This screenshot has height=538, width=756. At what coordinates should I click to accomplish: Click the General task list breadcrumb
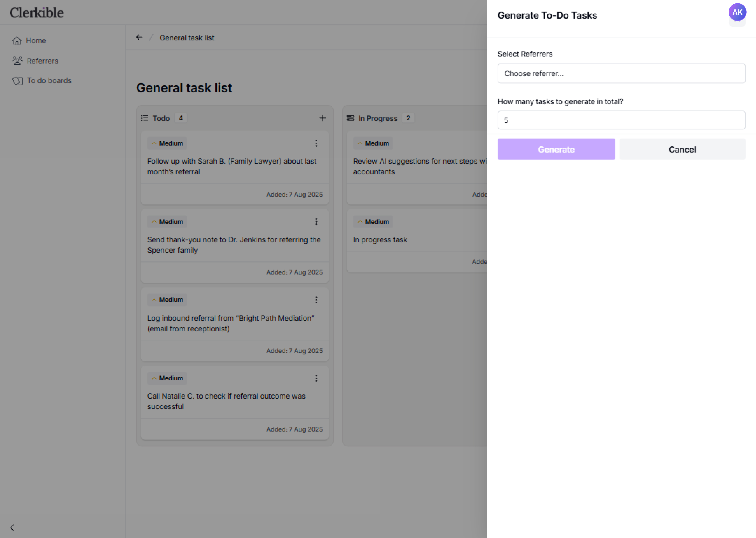click(x=187, y=38)
